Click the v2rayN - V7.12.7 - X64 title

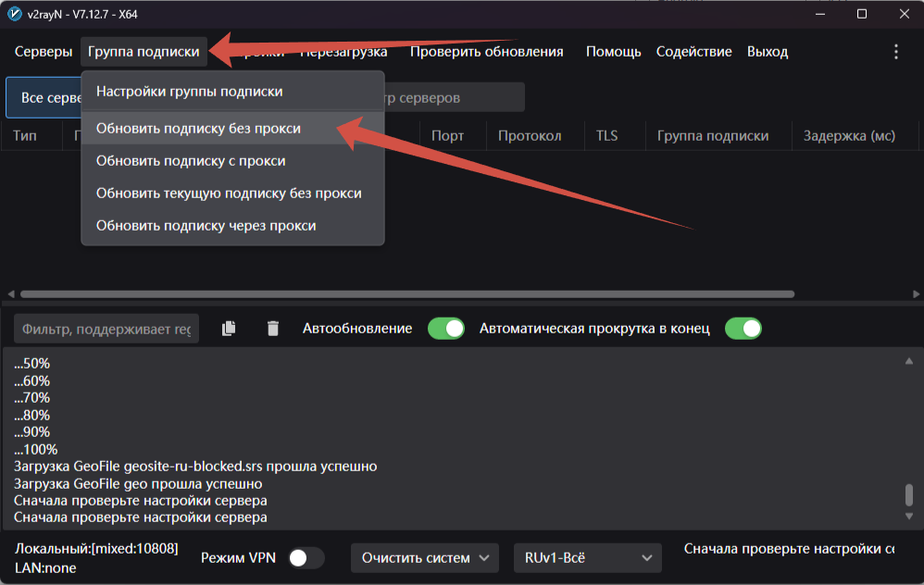click(82, 14)
